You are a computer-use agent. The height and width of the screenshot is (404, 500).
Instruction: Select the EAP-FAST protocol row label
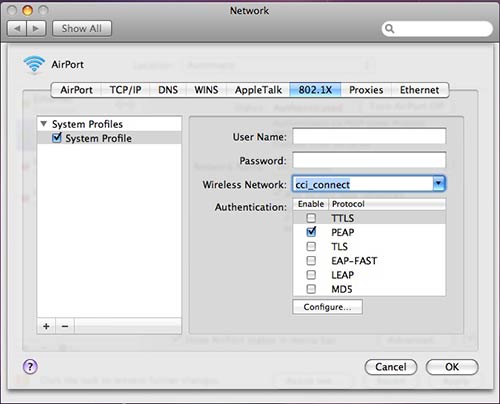pos(354,261)
